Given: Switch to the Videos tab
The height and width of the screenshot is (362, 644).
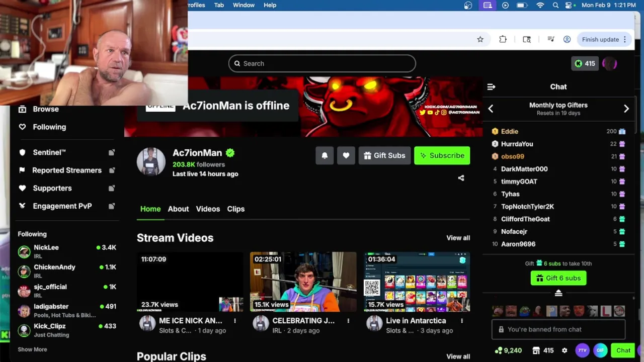Looking at the screenshot, I should 208,209.
